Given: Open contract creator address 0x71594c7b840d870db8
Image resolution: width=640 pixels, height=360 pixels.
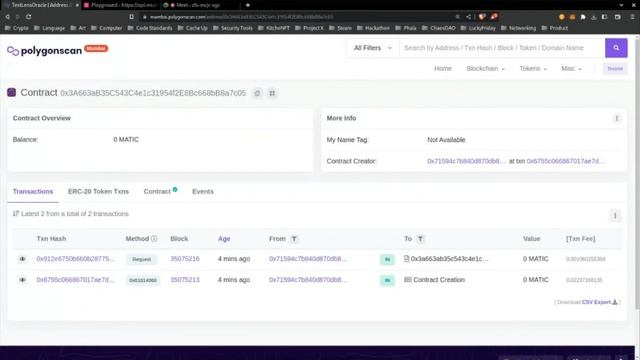Looking at the screenshot, I should click(x=466, y=161).
